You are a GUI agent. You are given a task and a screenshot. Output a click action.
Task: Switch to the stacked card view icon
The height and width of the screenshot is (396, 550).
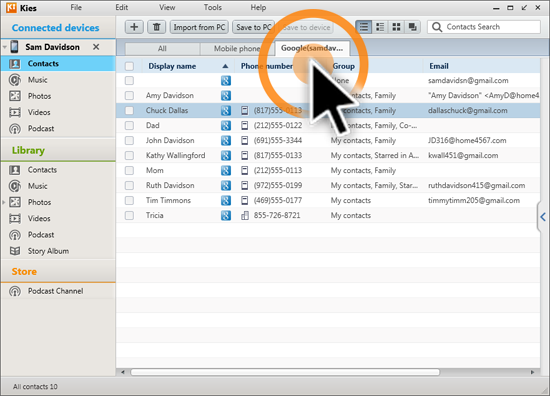412,27
